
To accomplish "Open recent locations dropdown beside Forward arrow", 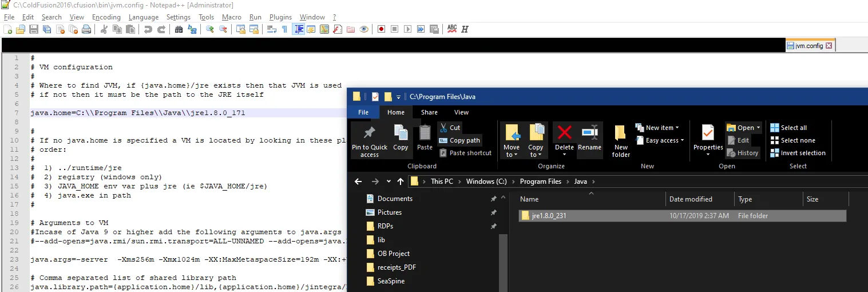I will [389, 181].
